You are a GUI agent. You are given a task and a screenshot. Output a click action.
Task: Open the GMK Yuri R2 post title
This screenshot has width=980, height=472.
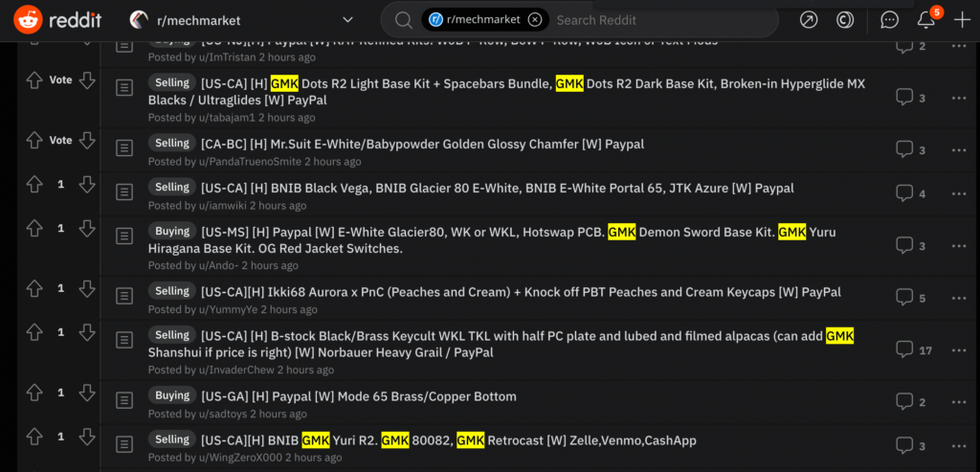(448, 440)
